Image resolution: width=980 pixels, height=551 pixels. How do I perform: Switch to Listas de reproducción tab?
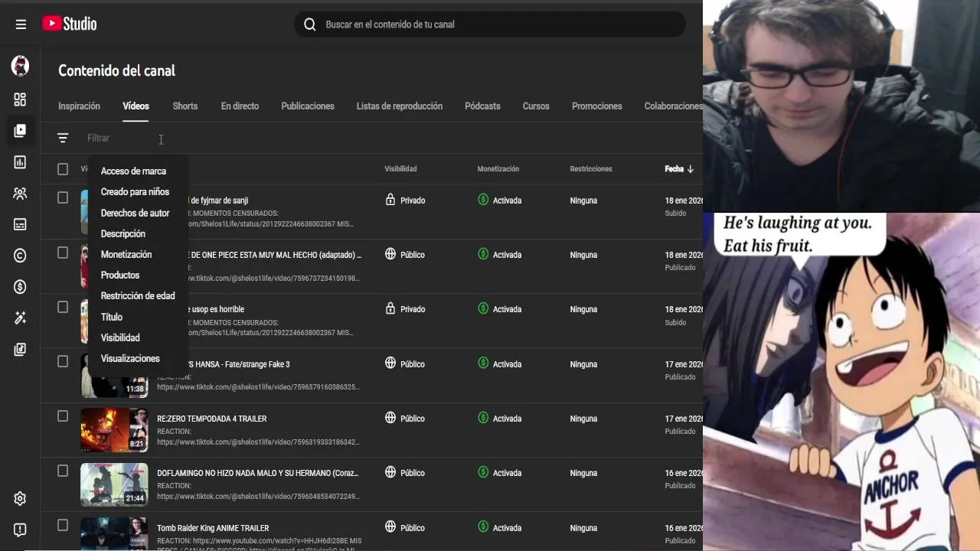click(x=400, y=106)
